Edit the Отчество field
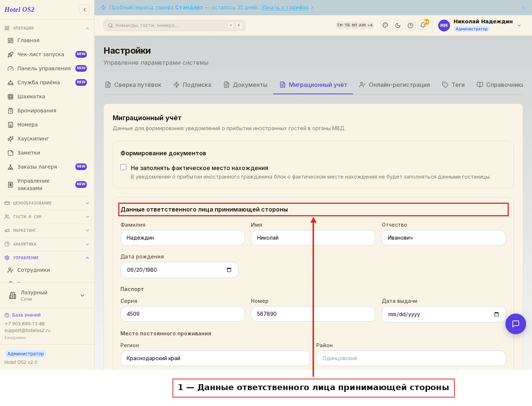Viewport: 532px width, 406px height. pos(444,238)
